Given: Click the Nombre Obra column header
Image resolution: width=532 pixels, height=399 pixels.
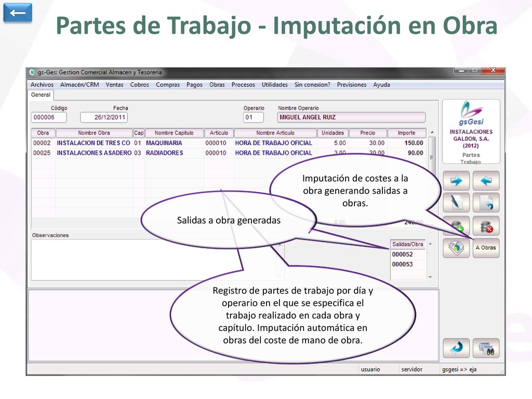Looking at the screenshot, I should [x=94, y=133].
